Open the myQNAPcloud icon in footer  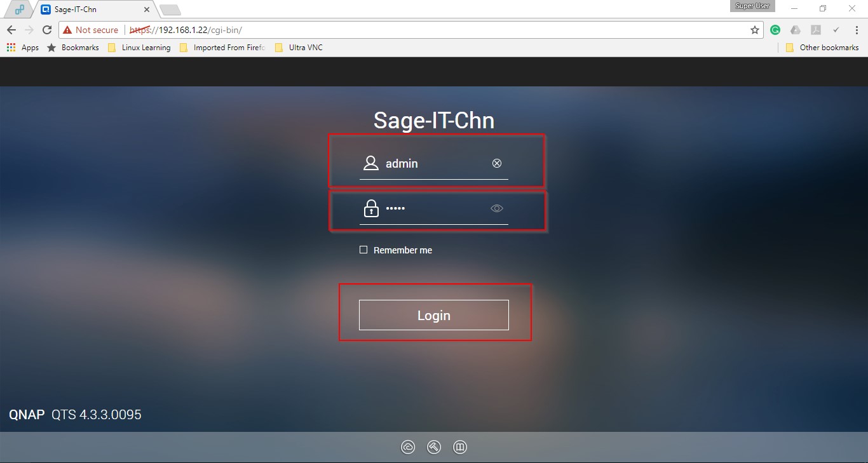[408, 448]
